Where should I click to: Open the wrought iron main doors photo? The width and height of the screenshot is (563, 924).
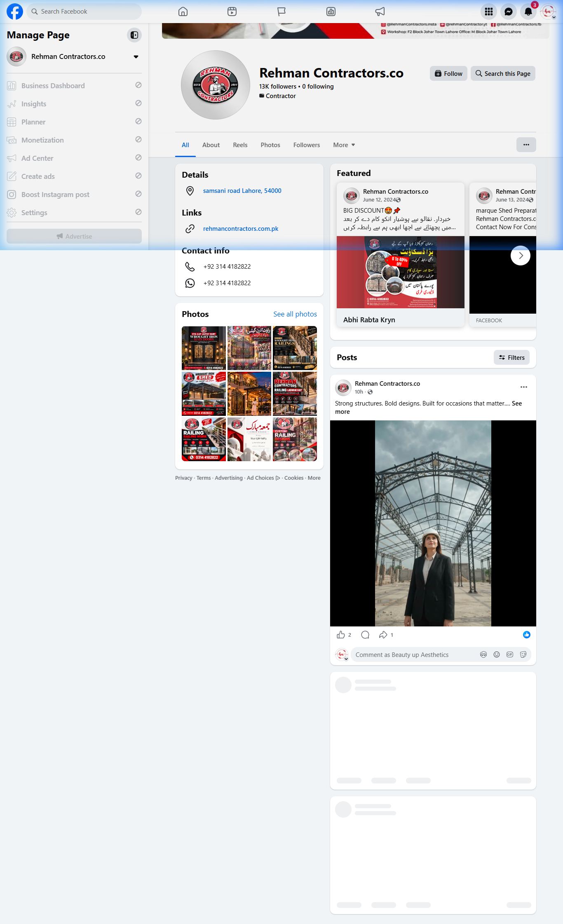pyautogui.click(x=204, y=348)
